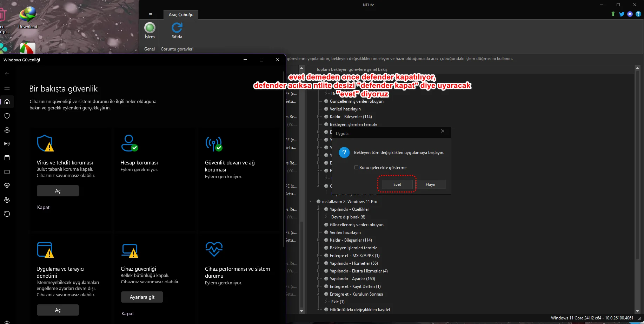The image size is (644, 324).
Task: Click the green İşlem process icon
Action: [x=150, y=28]
